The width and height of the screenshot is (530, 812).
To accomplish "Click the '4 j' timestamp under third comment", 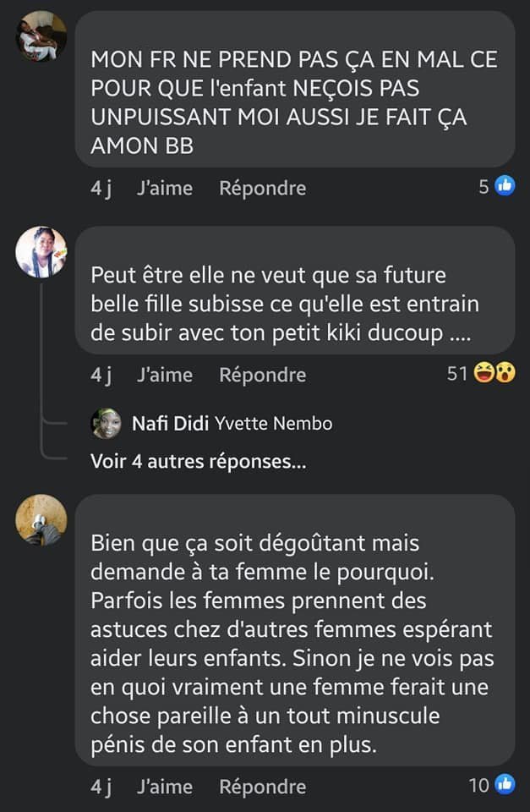I will click(101, 786).
